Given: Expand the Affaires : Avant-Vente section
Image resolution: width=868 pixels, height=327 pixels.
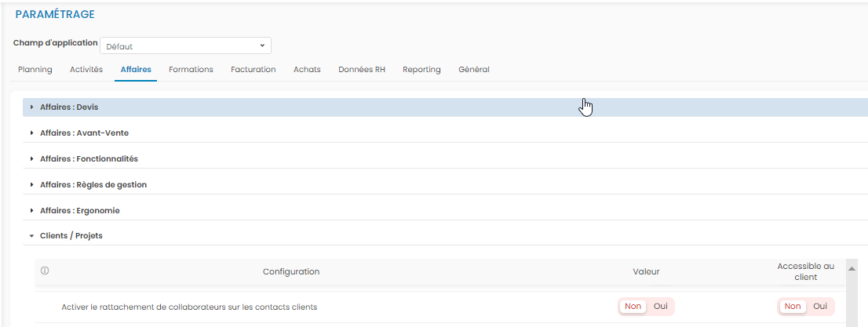Looking at the screenshot, I should 84,133.
